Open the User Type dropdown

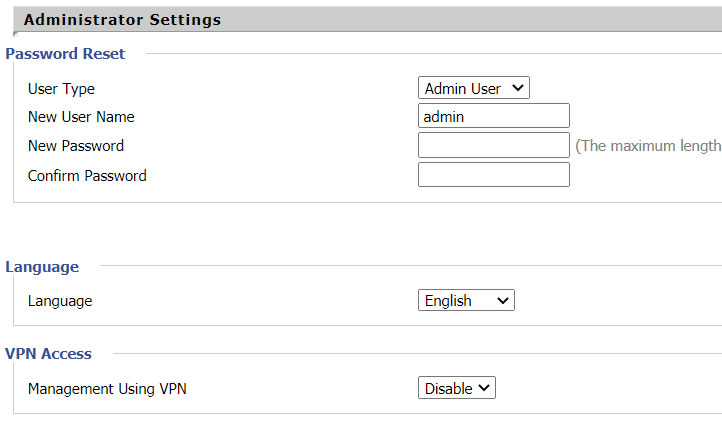pos(473,88)
